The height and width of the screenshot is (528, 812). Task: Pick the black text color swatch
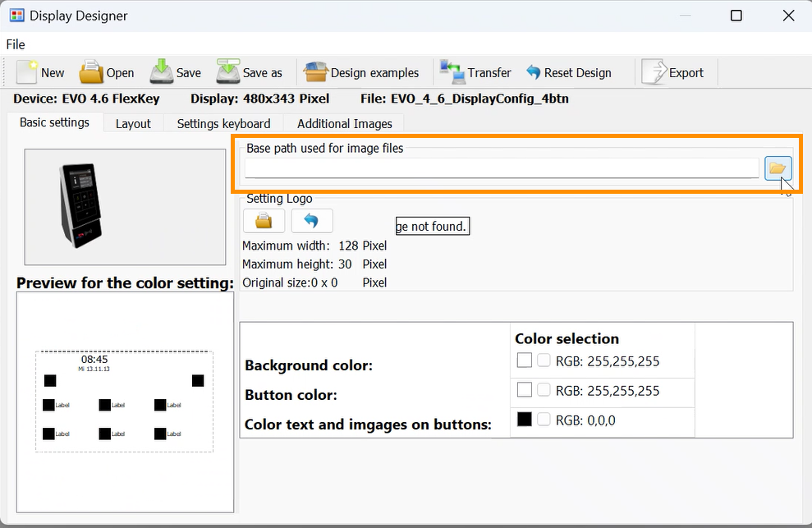pyautogui.click(x=525, y=420)
